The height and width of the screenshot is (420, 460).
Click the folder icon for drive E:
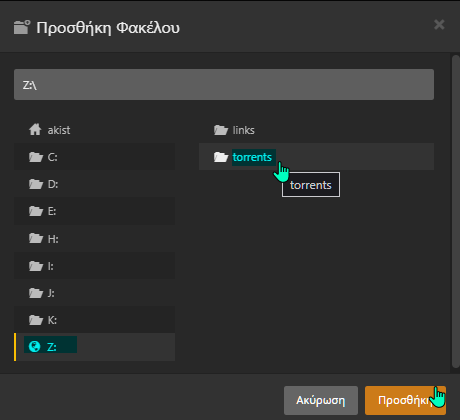[x=36, y=211]
